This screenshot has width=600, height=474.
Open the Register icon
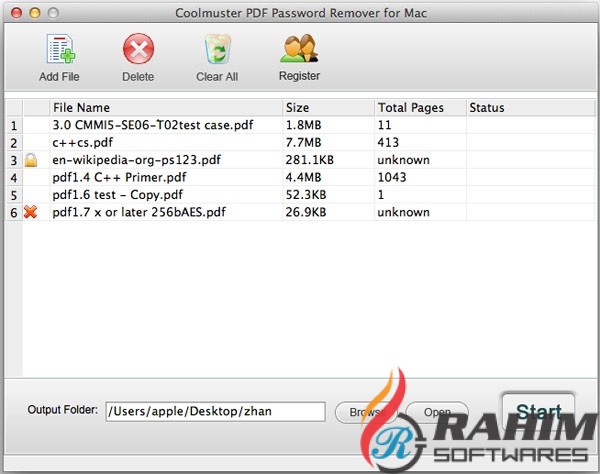300,48
